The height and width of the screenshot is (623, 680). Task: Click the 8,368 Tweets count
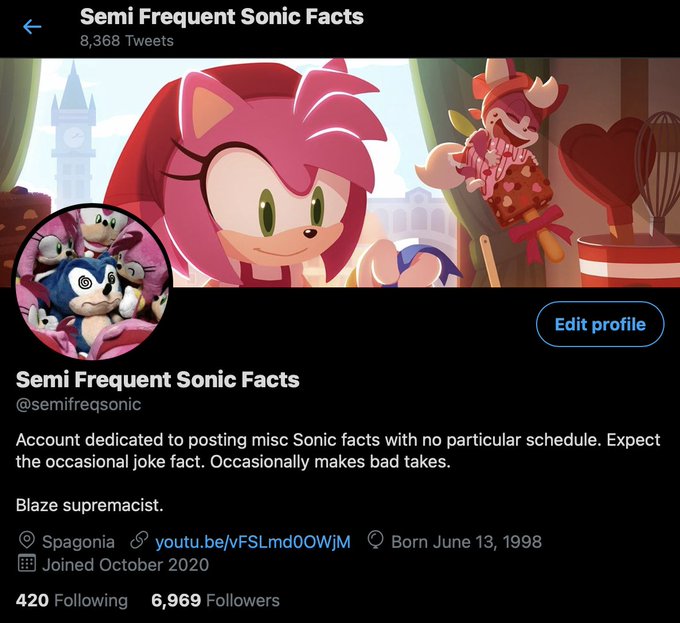127,41
